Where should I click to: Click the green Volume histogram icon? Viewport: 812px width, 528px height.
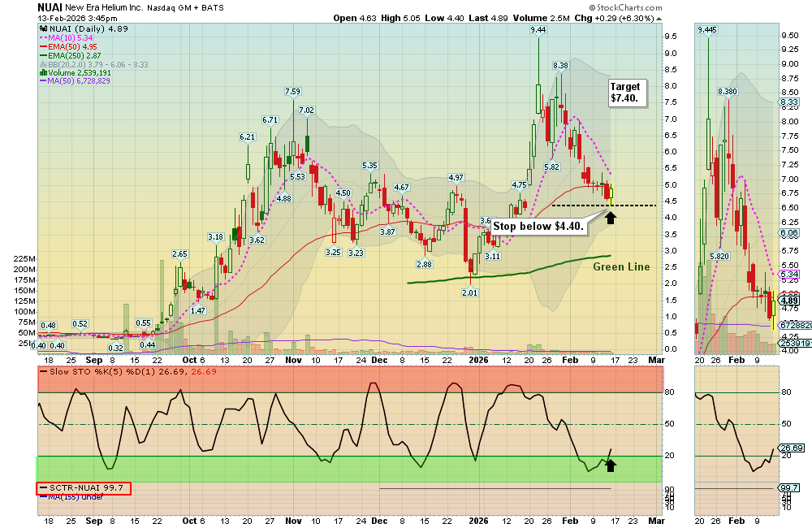(42, 72)
